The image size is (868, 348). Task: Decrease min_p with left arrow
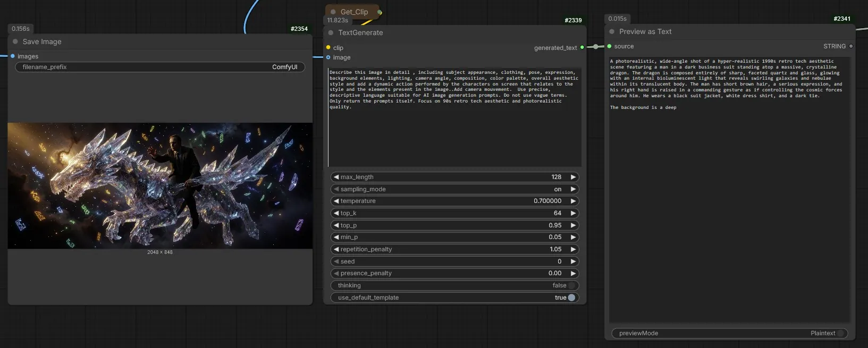click(x=336, y=237)
